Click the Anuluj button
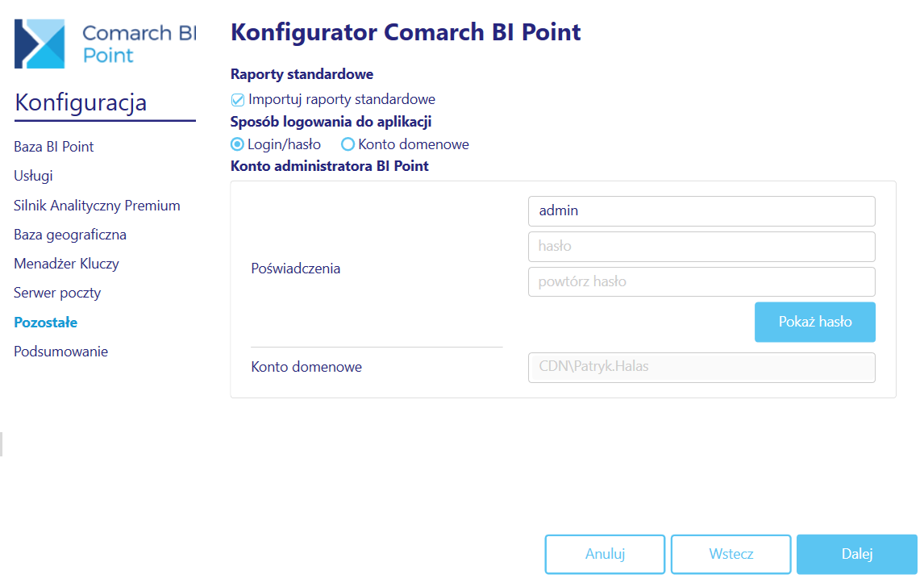Screen dimensions: 924x587 pos(605,554)
